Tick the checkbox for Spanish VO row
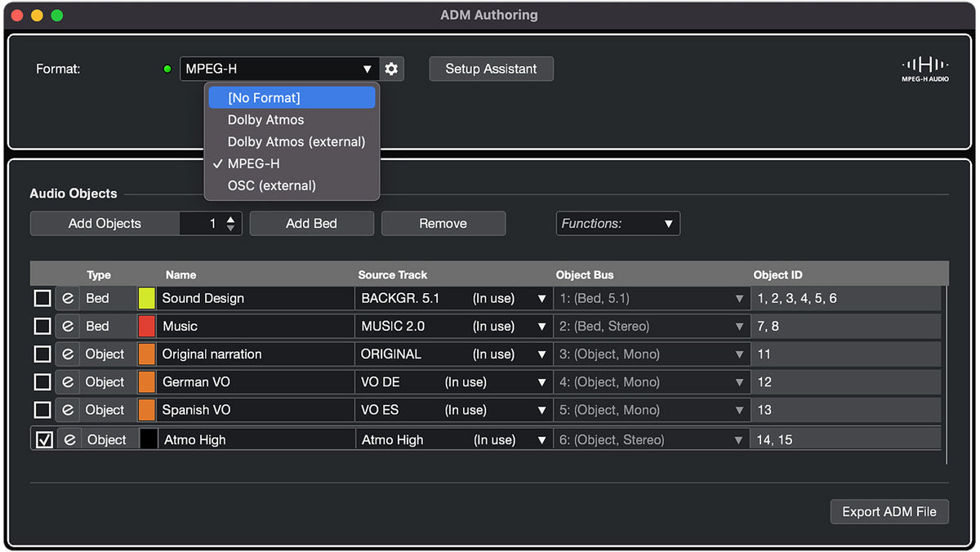 click(x=42, y=410)
